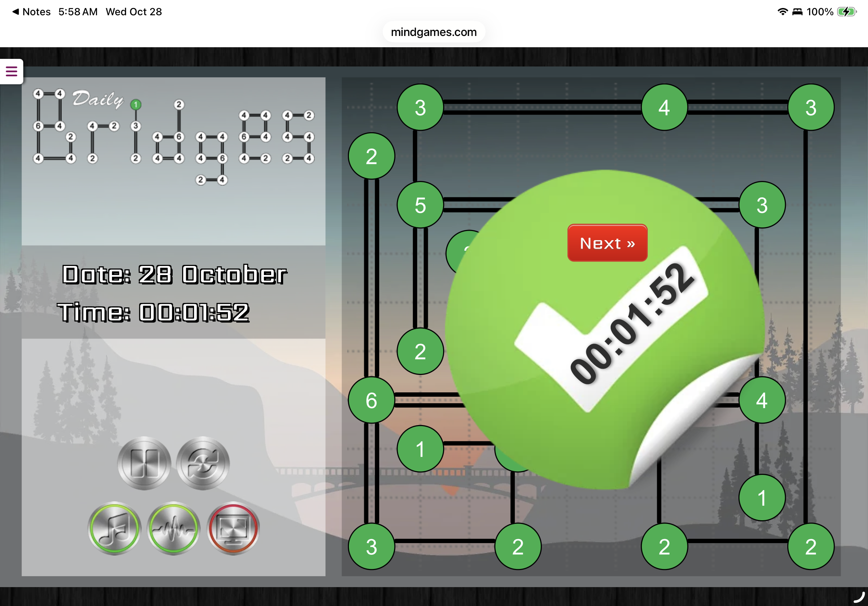Click the Date: 28 October text

(175, 275)
